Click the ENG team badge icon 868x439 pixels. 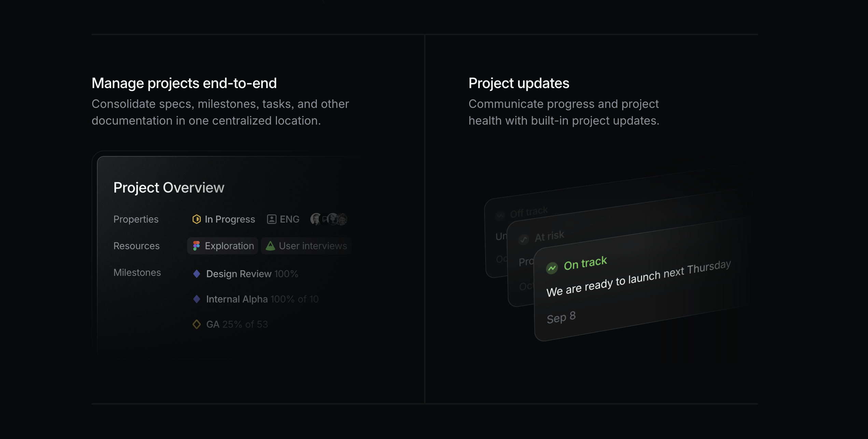tap(271, 219)
